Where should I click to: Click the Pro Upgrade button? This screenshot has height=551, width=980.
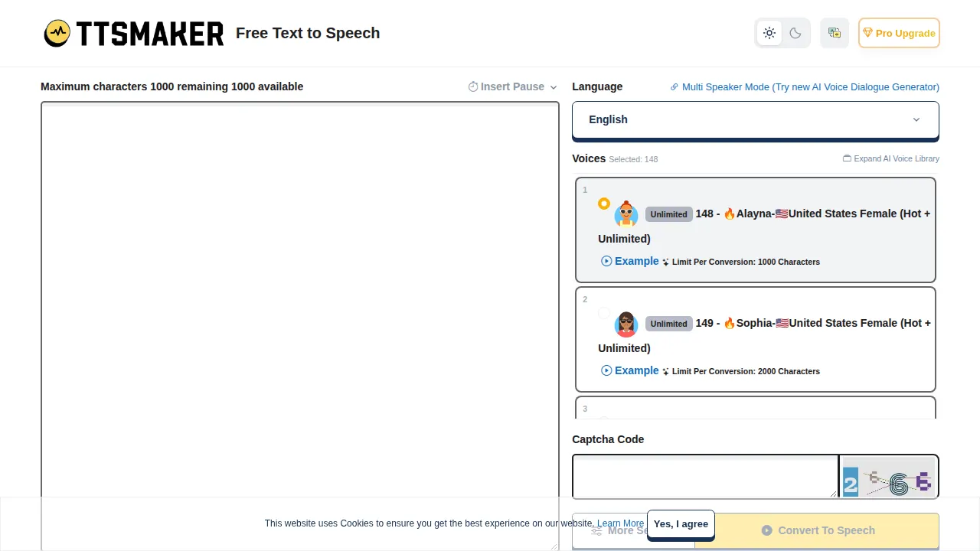click(899, 33)
